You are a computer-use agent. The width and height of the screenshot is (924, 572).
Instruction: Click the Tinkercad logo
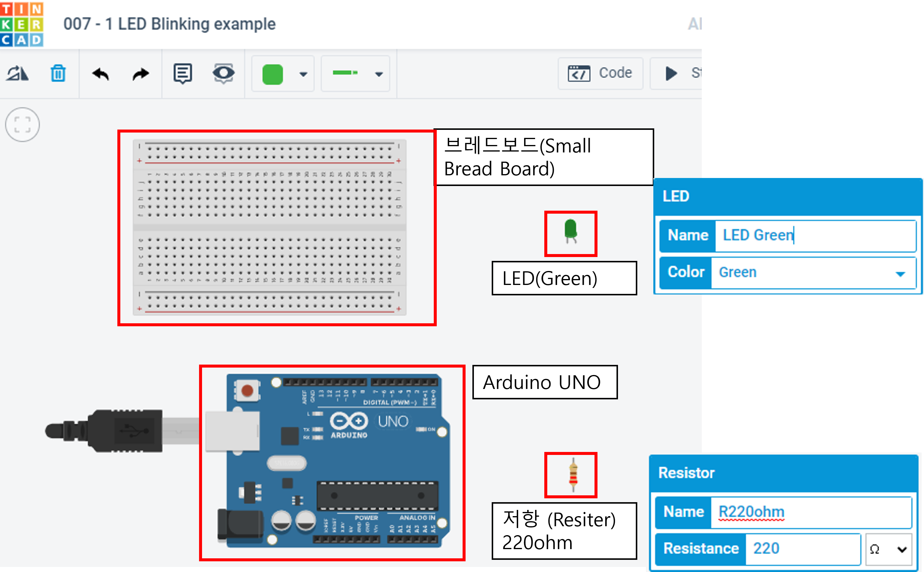22,24
